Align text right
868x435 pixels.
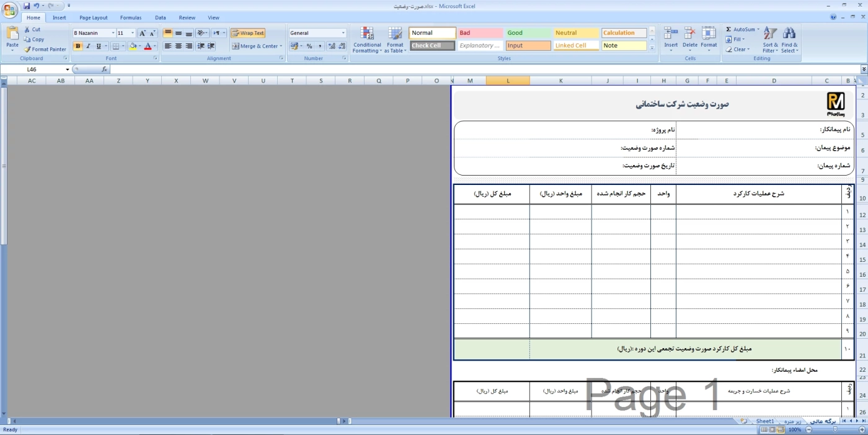click(x=189, y=46)
